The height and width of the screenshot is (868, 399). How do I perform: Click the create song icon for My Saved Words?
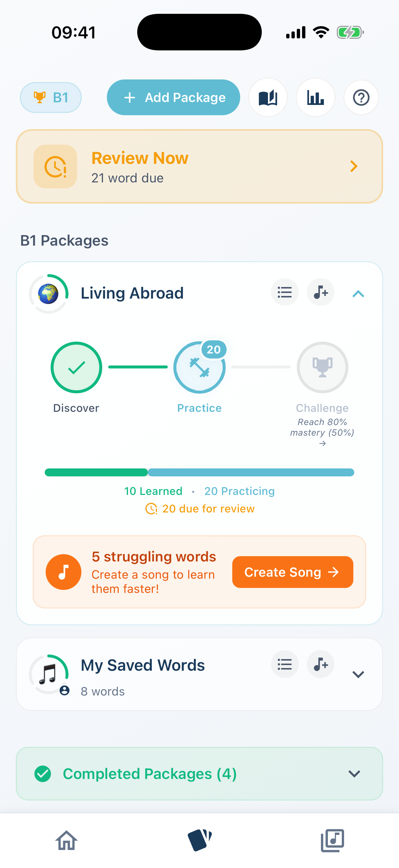(x=320, y=664)
